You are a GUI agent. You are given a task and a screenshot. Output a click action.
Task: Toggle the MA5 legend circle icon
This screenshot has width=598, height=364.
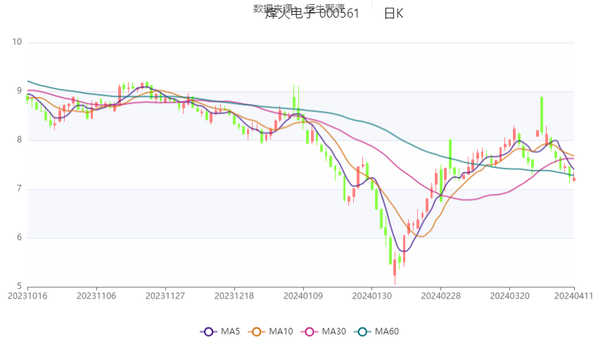[x=209, y=331]
